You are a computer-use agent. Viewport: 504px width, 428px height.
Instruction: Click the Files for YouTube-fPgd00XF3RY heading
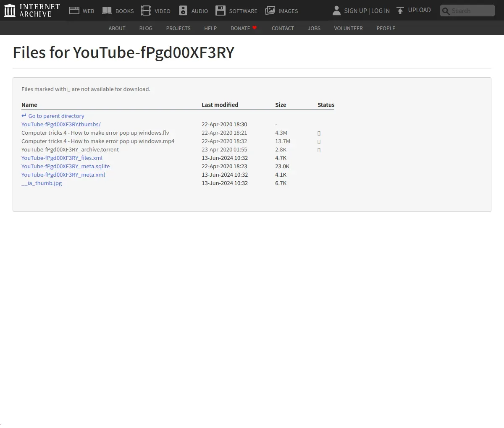[x=123, y=53]
